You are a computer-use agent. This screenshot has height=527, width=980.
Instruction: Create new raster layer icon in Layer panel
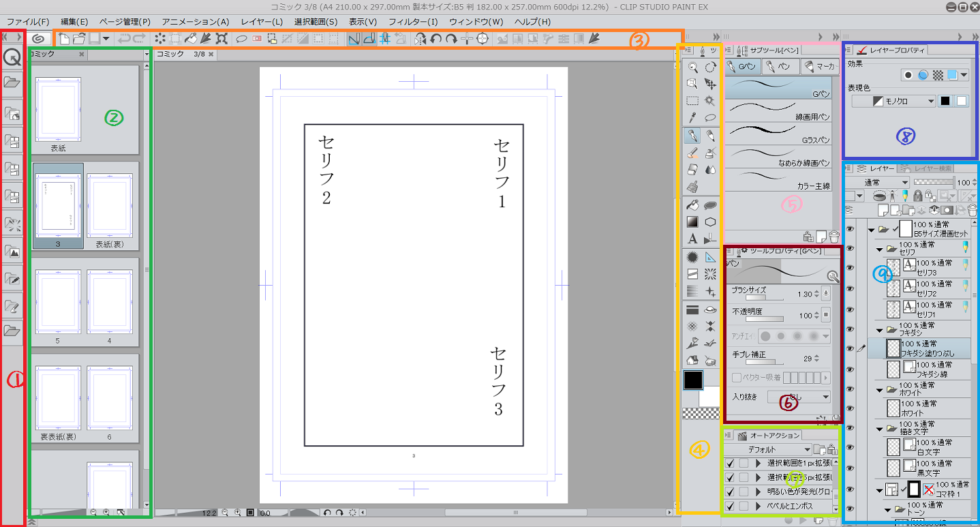[x=883, y=210]
